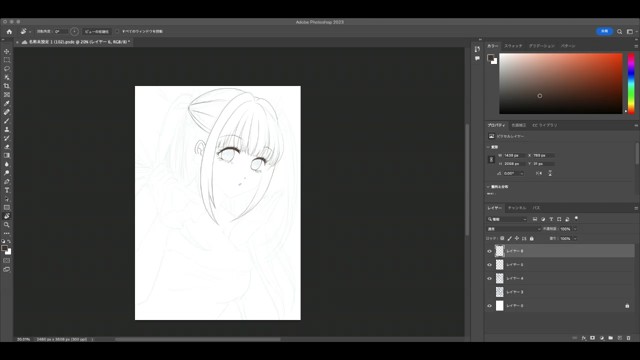Select the Blur tool
The height and width of the screenshot is (360, 640).
coord(7,164)
